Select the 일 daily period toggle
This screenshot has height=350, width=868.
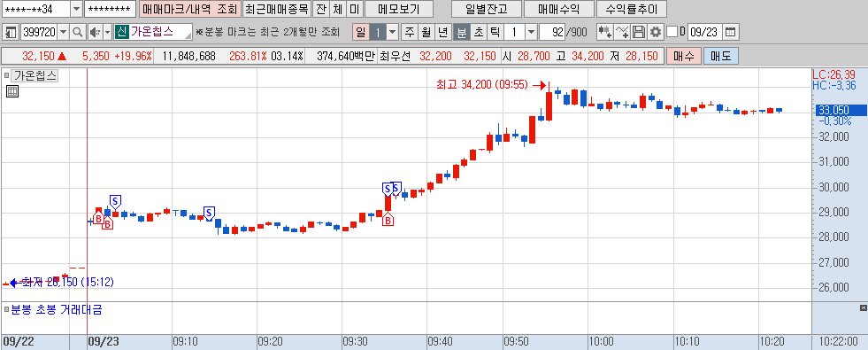pyautogui.click(x=361, y=32)
